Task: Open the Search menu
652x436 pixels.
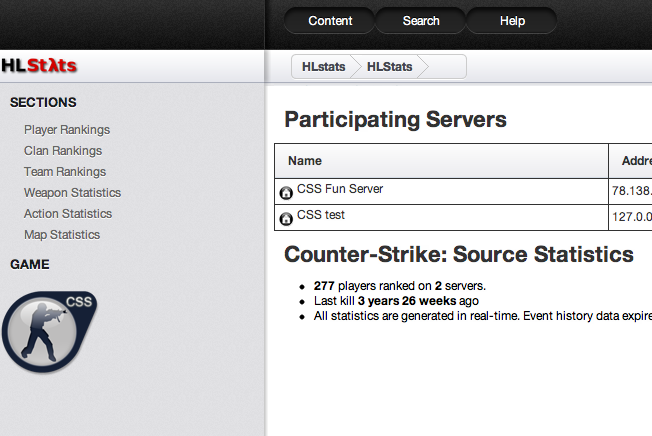Action: pyautogui.click(x=421, y=21)
